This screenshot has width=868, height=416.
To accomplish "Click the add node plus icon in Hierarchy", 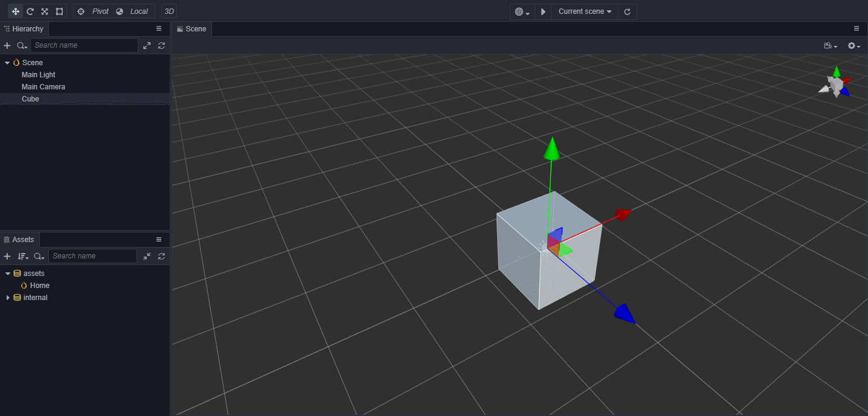I will tap(7, 45).
